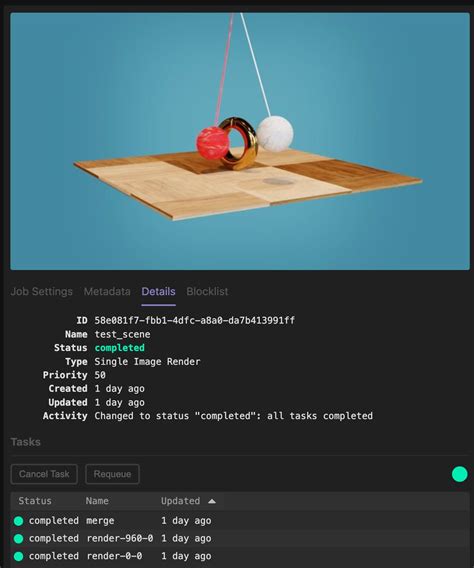474x568 pixels.
Task: Switch to the Metadata tab
Action: pos(107,292)
